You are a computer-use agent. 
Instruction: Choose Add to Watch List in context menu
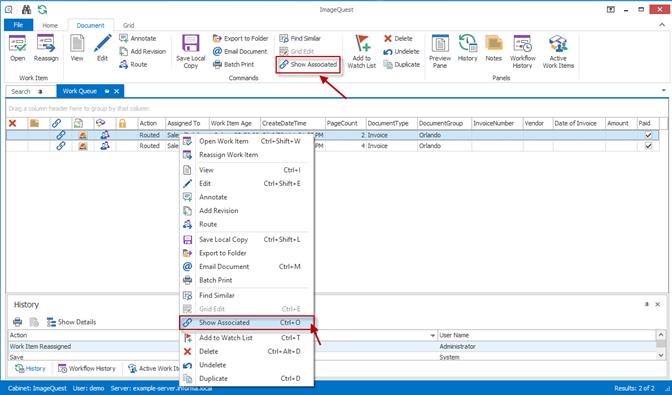pos(246,338)
